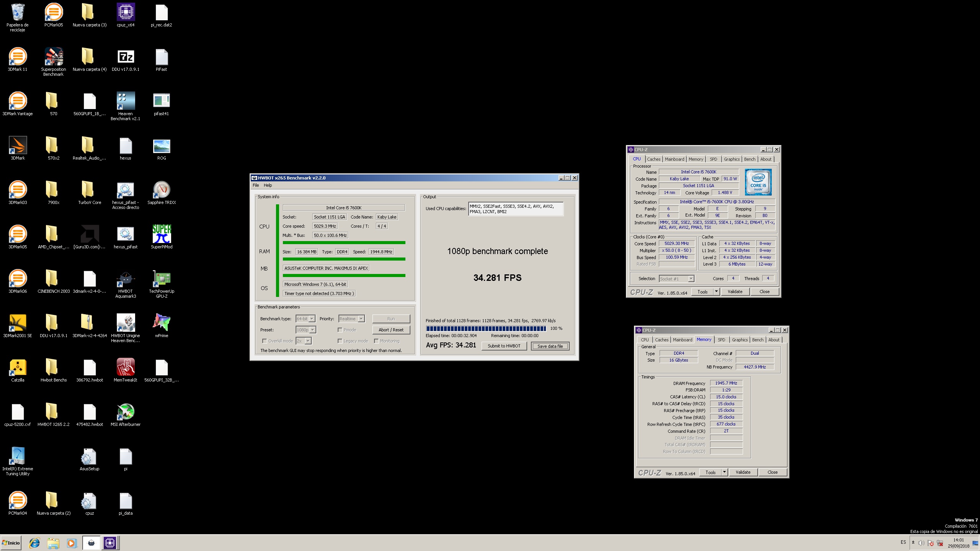The width and height of the screenshot is (980, 551).
Task: Launch MSI Afterburner shortcut
Action: click(x=126, y=415)
